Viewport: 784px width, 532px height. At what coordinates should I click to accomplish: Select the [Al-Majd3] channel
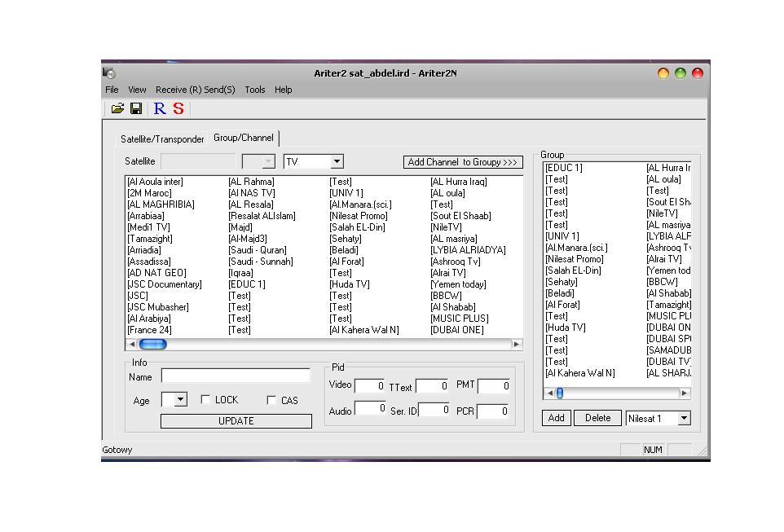[x=248, y=239]
